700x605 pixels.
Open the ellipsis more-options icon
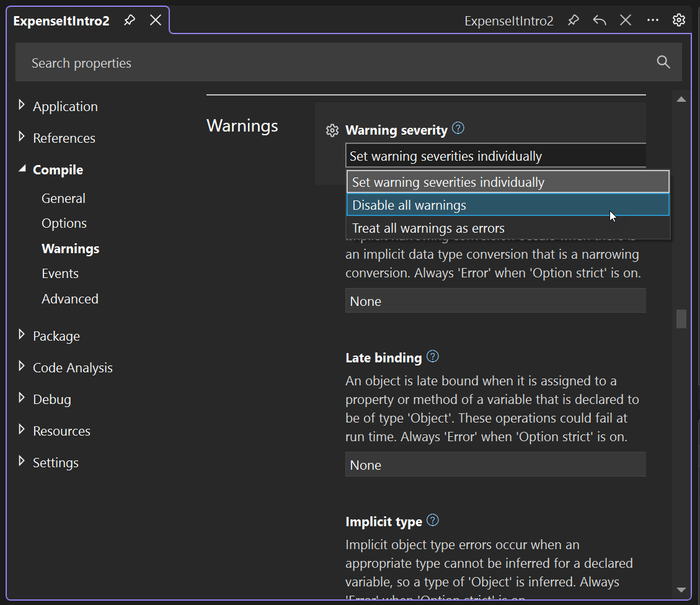tap(652, 20)
